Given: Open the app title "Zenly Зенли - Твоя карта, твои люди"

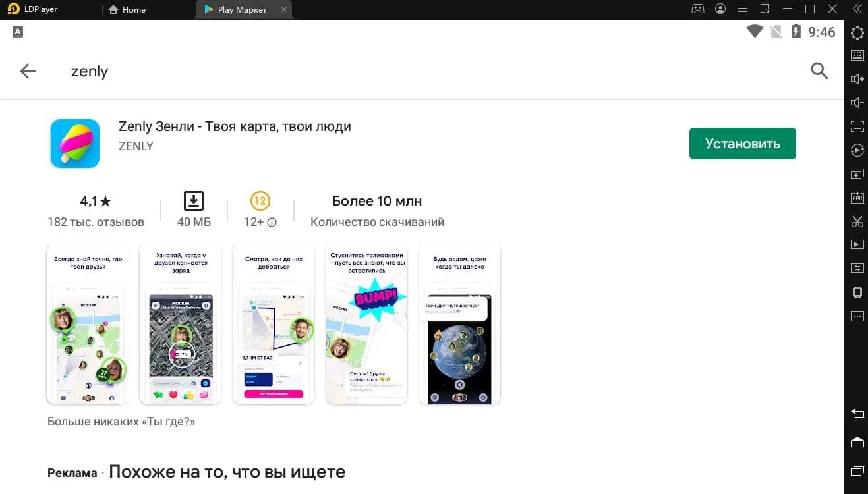Looking at the screenshot, I should (x=235, y=126).
